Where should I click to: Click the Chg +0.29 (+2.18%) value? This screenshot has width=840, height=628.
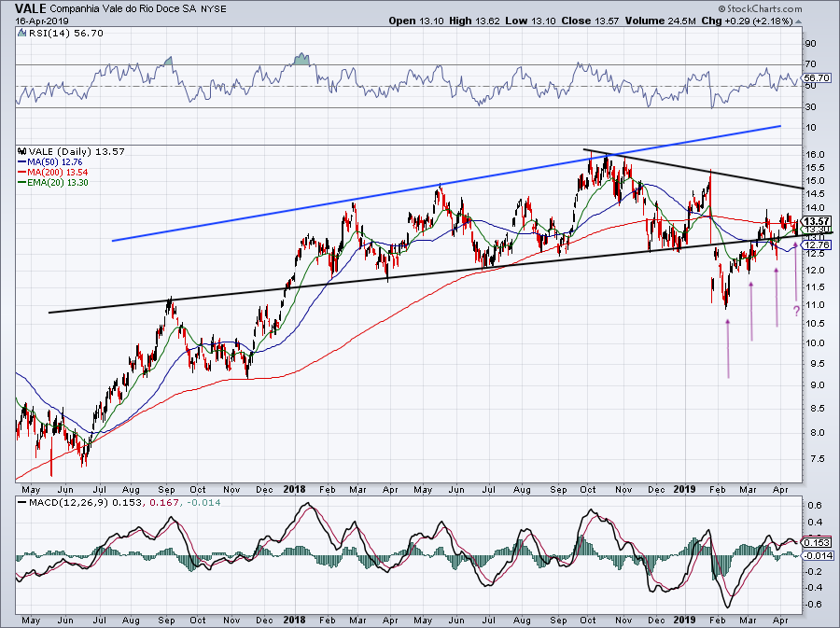(747, 21)
